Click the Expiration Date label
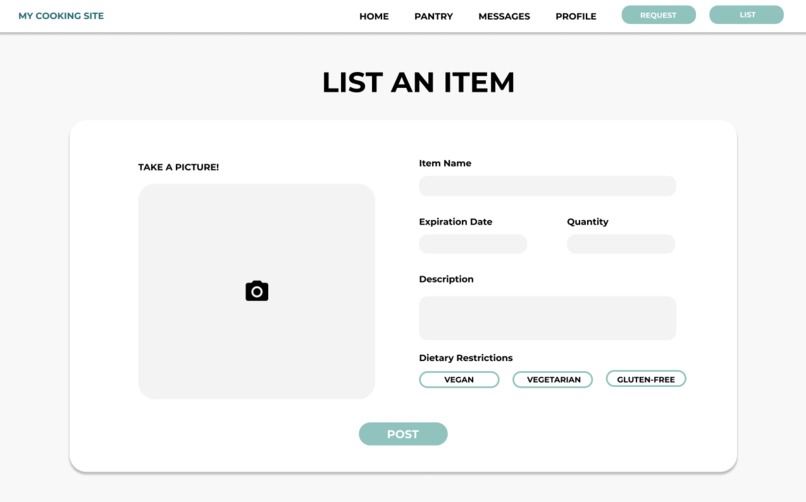The height and width of the screenshot is (502, 806). pyautogui.click(x=455, y=221)
